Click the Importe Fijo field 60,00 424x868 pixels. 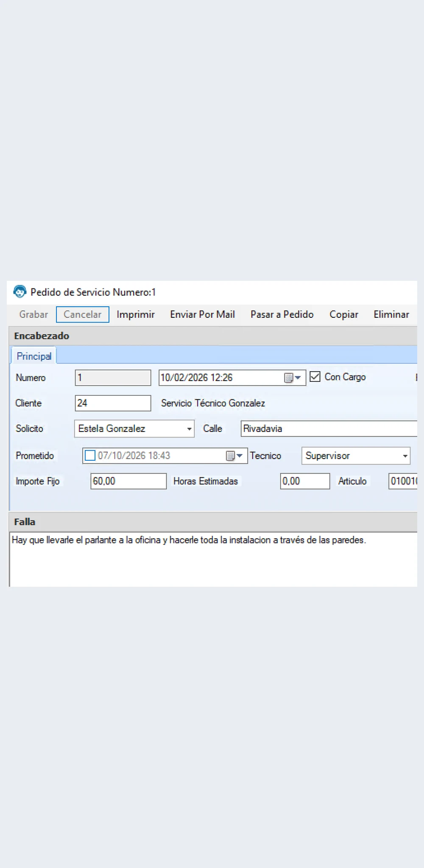coord(128,481)
